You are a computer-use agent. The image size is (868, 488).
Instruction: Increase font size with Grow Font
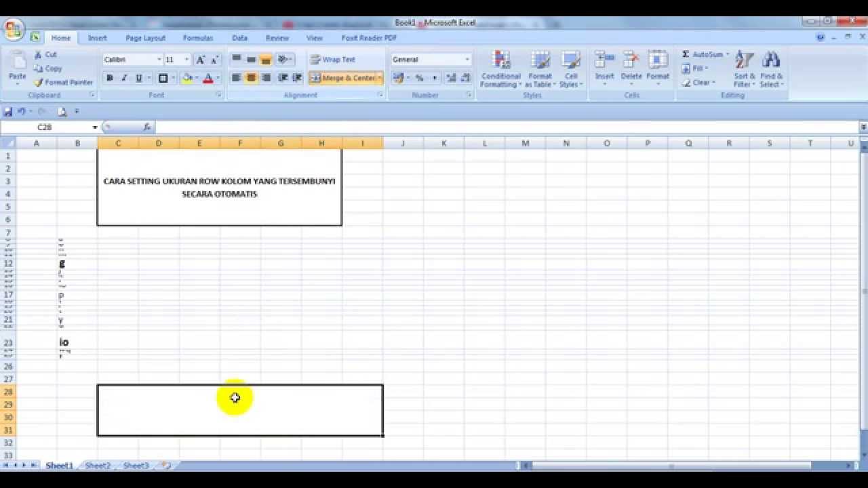tap(201, 60)
